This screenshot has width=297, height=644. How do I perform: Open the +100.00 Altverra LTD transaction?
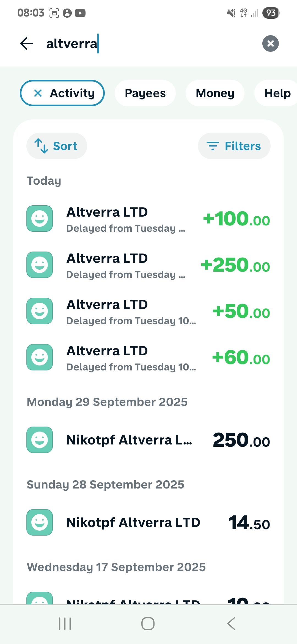click(148, 219)
